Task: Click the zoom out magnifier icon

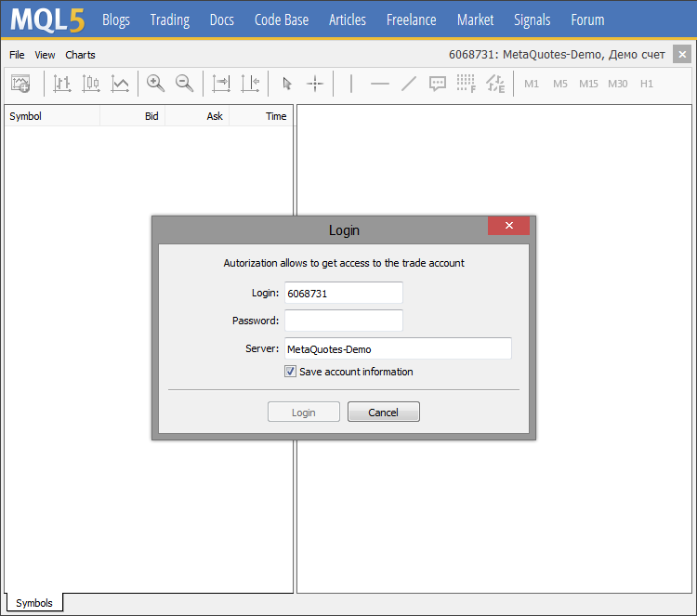Action: point(185,84)
